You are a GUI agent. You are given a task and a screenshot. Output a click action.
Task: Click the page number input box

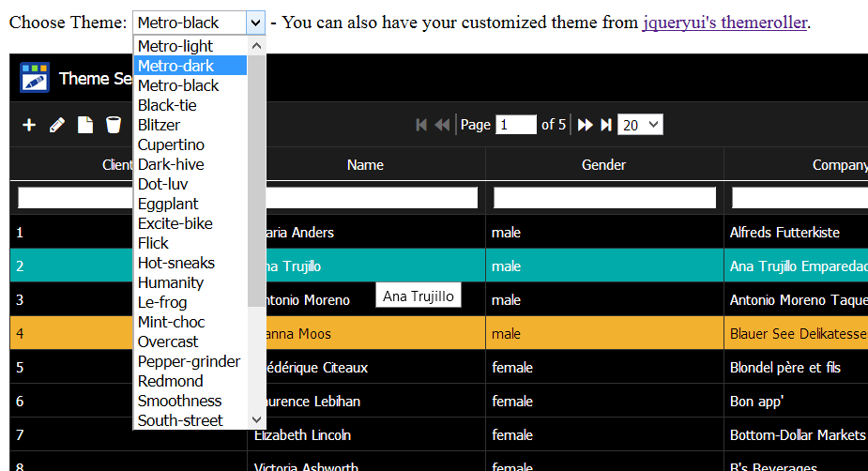[515, 125]
